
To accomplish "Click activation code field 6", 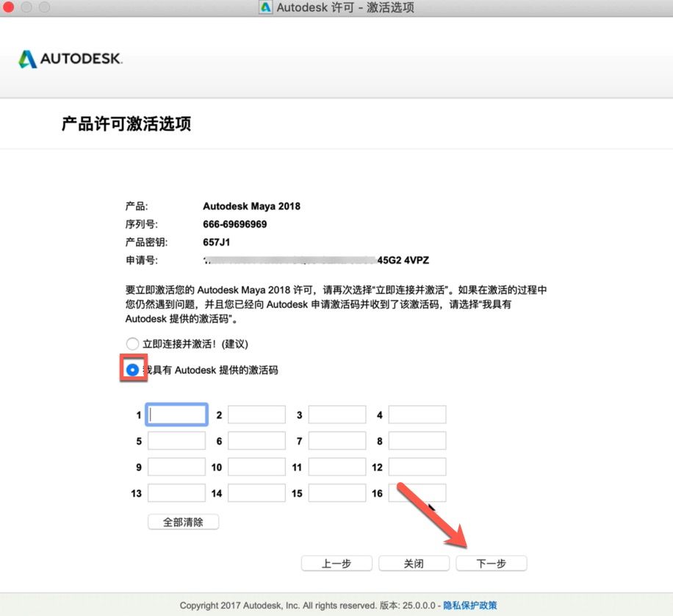I will point(256,441).
